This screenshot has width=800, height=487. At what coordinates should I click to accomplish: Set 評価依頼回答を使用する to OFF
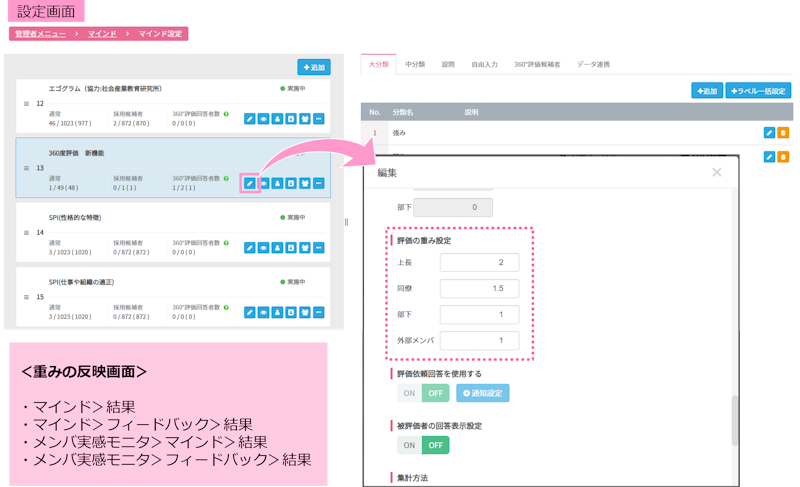[x=435, y=393]
